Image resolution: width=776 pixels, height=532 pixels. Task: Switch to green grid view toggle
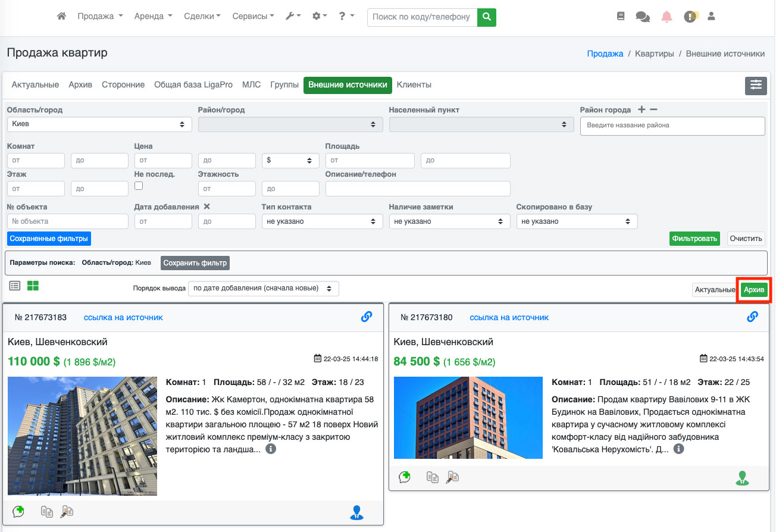[x=33, y=286]
